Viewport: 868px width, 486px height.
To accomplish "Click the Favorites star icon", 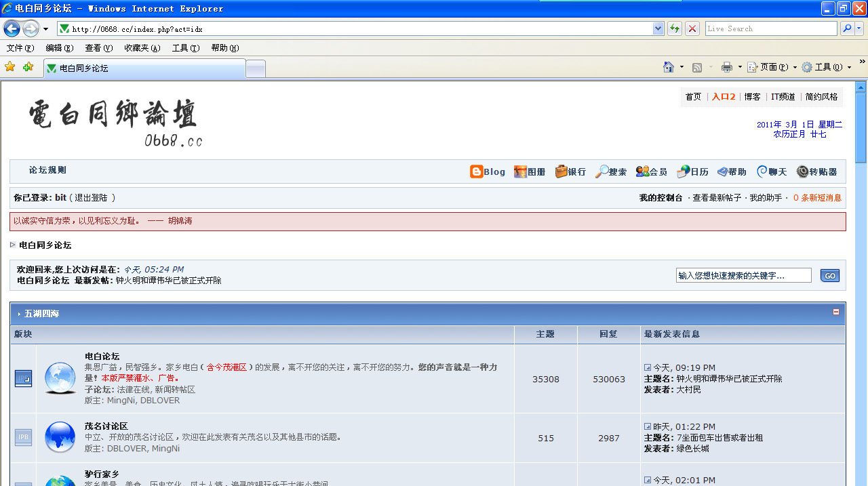I will click(x=10, y=67).
